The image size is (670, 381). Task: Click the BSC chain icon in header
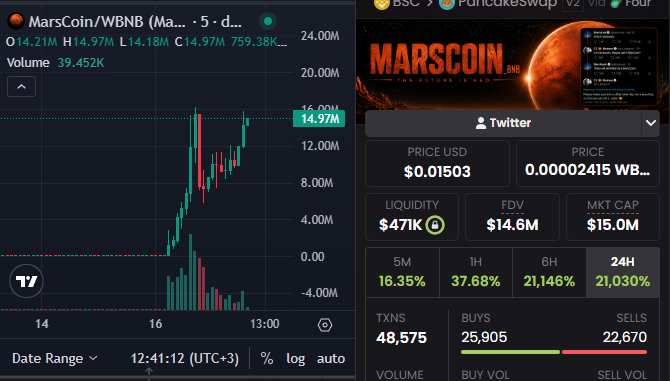(382, 3)
